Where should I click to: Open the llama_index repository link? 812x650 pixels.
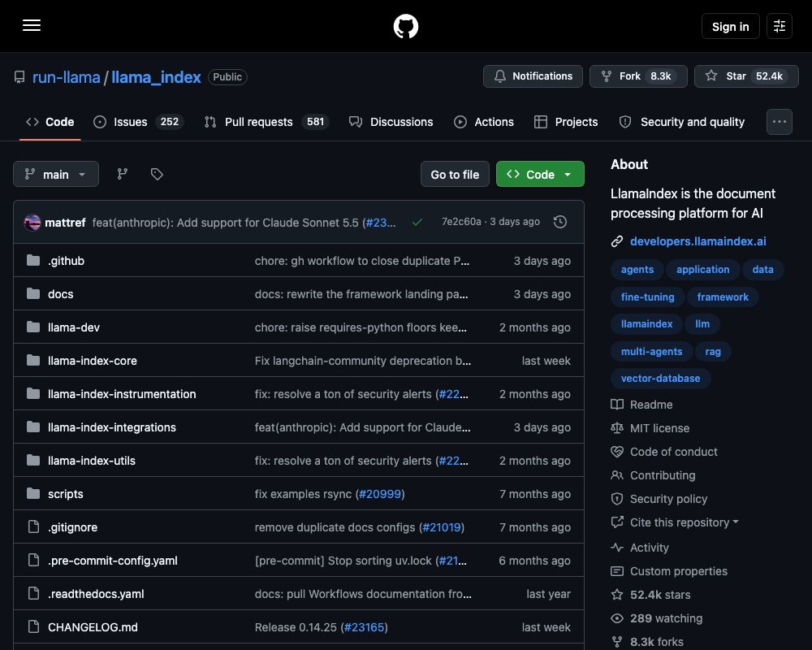[156, 77]
